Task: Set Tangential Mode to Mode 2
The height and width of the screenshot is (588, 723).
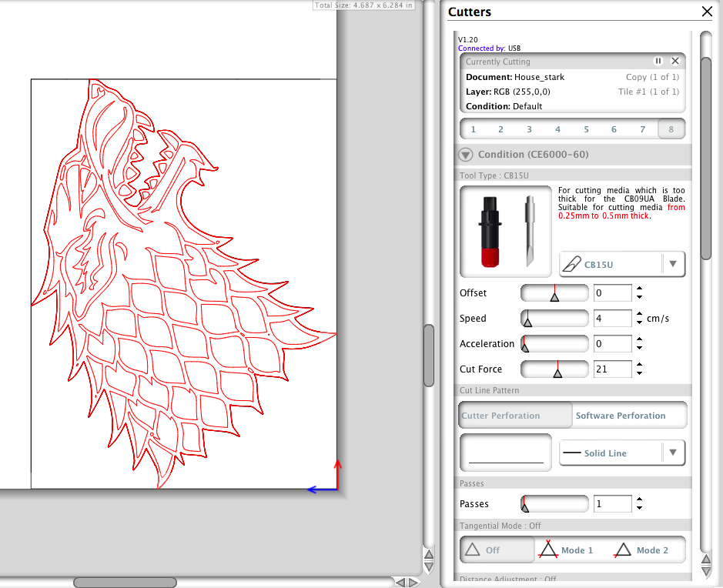Action: tap(648, 550)
